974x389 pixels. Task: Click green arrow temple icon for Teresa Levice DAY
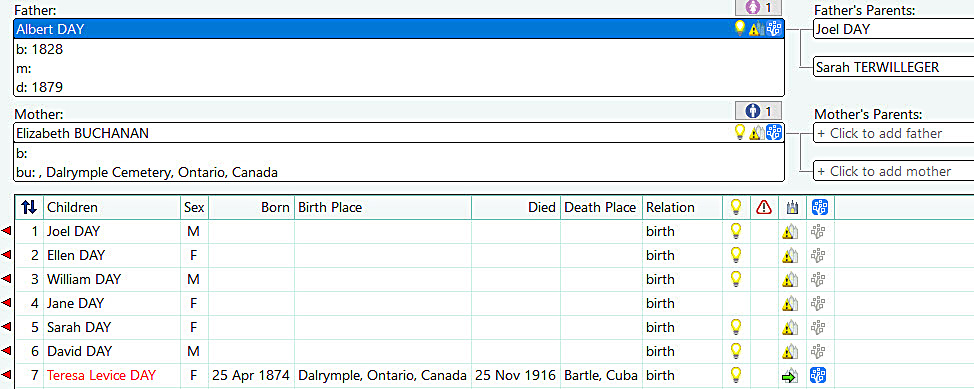point(789,376)
